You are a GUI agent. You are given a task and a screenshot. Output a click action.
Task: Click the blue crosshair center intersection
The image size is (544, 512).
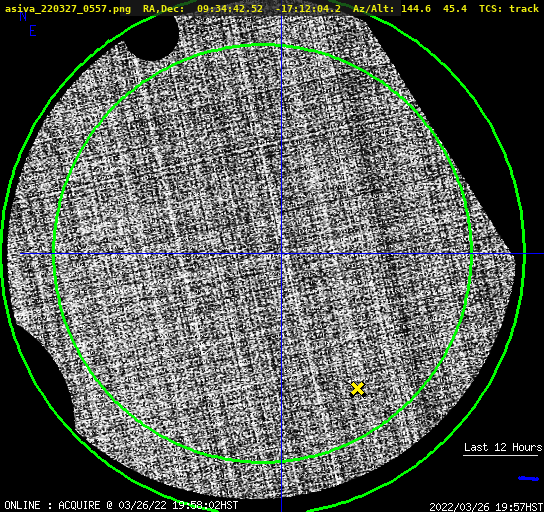point(281,254)
